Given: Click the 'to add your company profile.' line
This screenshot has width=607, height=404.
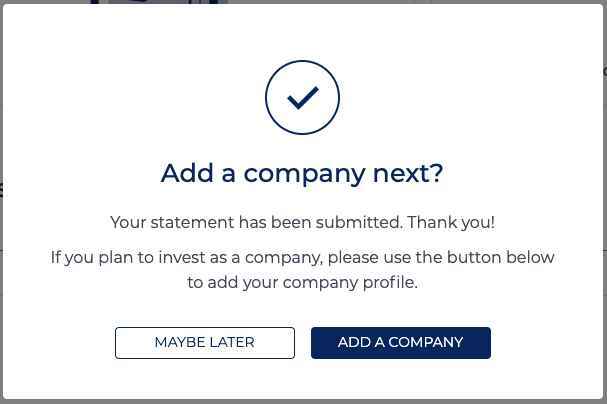Looking at the screenshot, I should click(x=302, y=283).
